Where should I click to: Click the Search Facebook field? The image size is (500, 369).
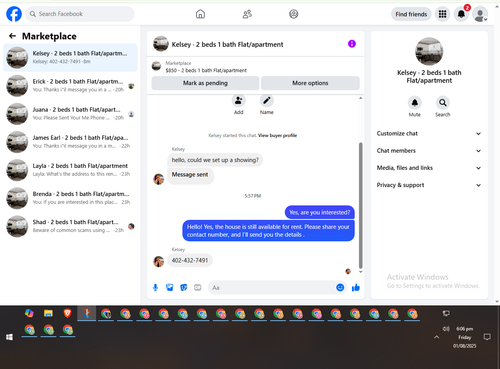click(x=80, y=14)
